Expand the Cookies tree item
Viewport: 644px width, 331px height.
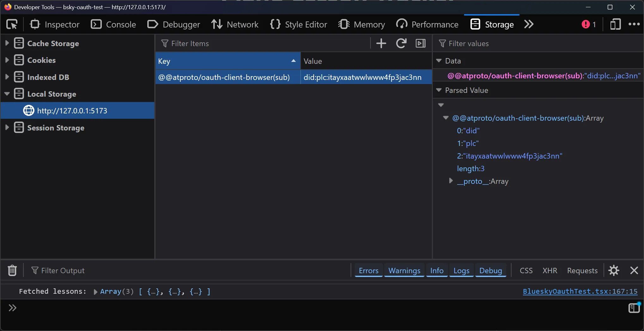[7, 60]
